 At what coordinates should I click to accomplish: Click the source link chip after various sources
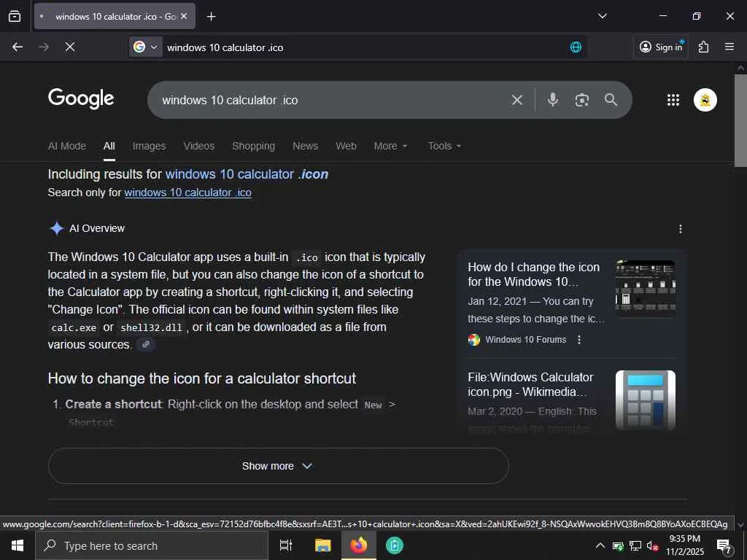pos(146,344)
